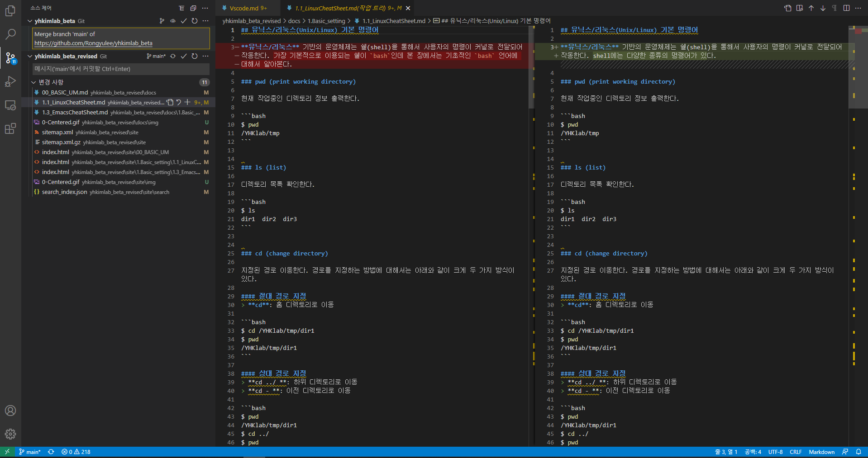Open Extensions view
Screen dimensions: 868x458
10,128
